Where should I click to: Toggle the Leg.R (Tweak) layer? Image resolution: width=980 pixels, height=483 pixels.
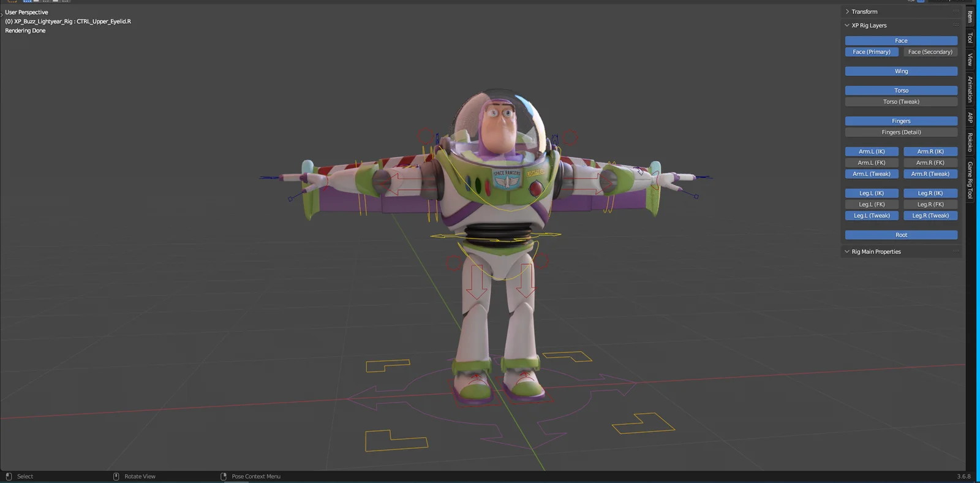pyautogui.click(x=930, y=216)
